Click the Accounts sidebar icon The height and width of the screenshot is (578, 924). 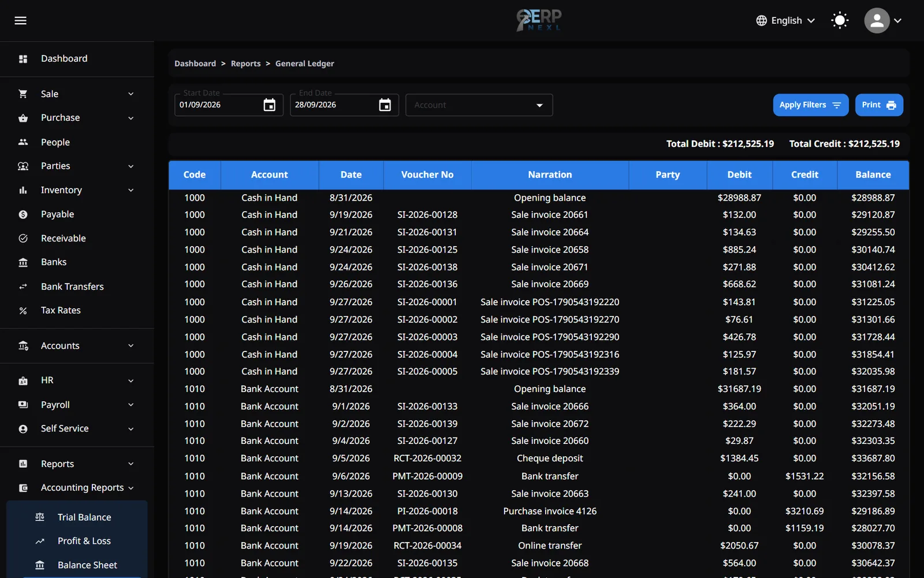23,346
